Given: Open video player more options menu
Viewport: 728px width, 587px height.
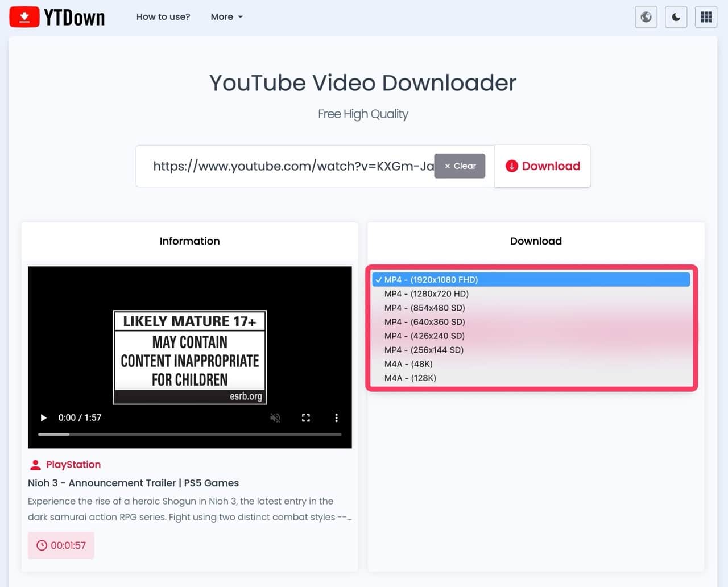Looking at the screenshot, I should 337,418.
